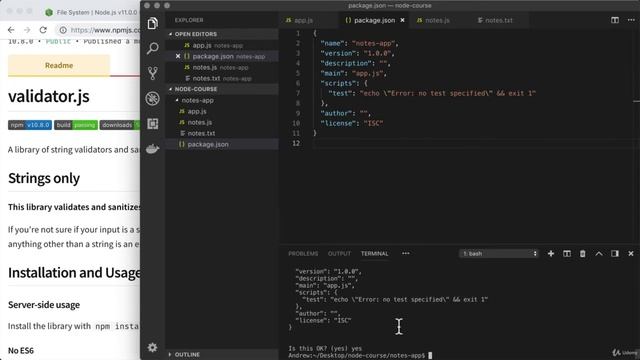640x360 pixels.
Task: Show the Problems panel tab
Action: click(303, 253)
